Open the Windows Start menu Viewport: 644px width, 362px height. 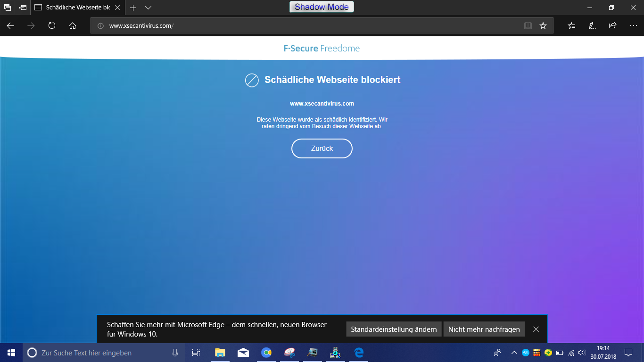pyautogui.click(x=11, y=353)
